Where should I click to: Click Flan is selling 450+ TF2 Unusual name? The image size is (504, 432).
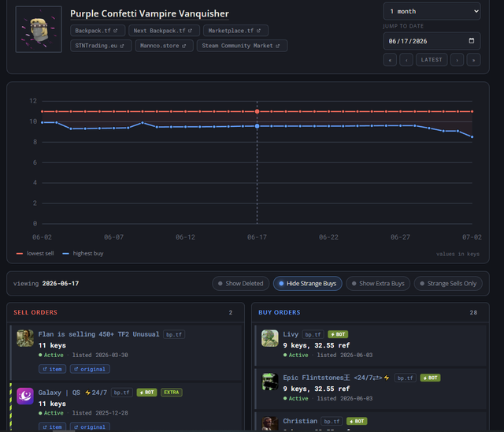click(98, 334)
